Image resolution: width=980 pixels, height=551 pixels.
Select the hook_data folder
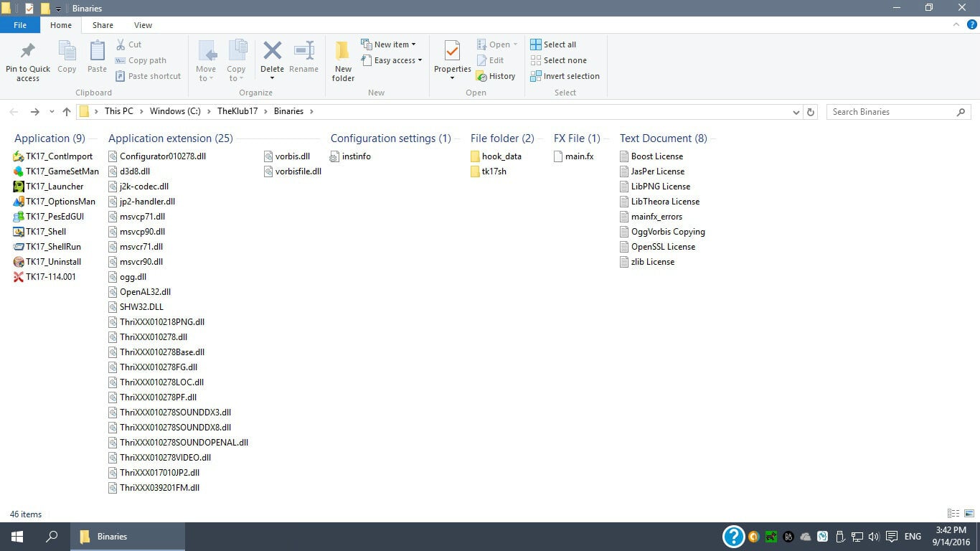coord(496,156)
